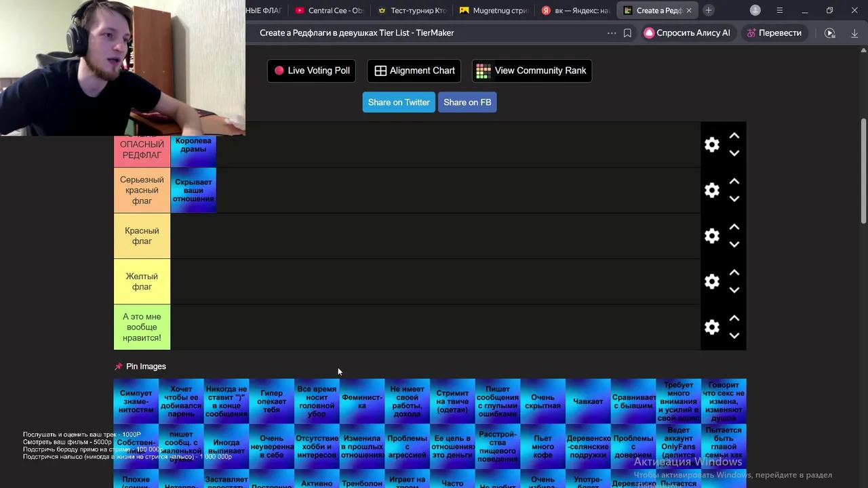
Task: Select Изменила в прошлых отношениях tile
Action: [362, 447]
